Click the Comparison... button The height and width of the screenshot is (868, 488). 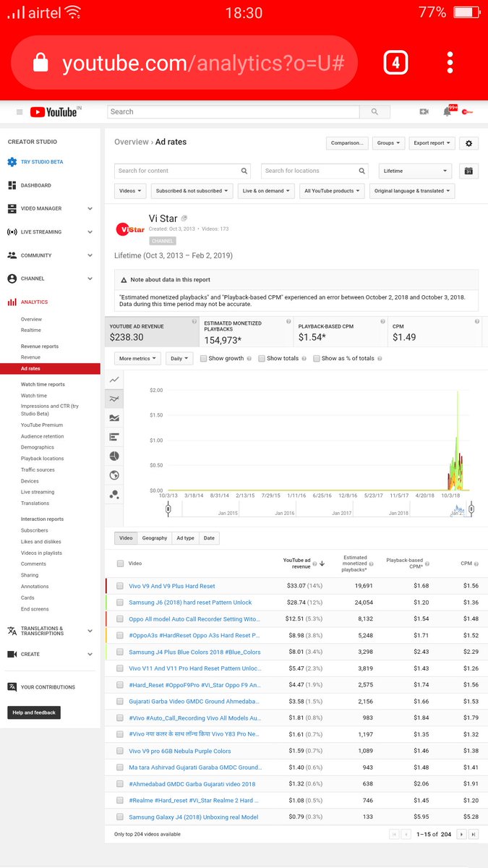point(347,143)
